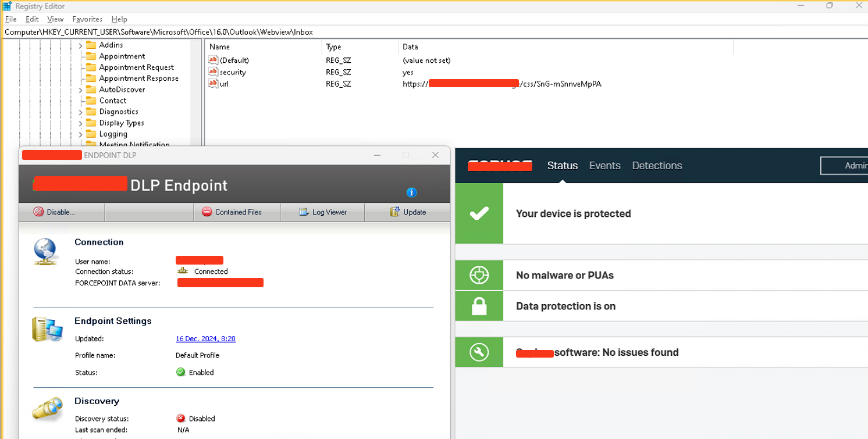Select the Contact registry key
868x439 pixels.
pos(112,101)
